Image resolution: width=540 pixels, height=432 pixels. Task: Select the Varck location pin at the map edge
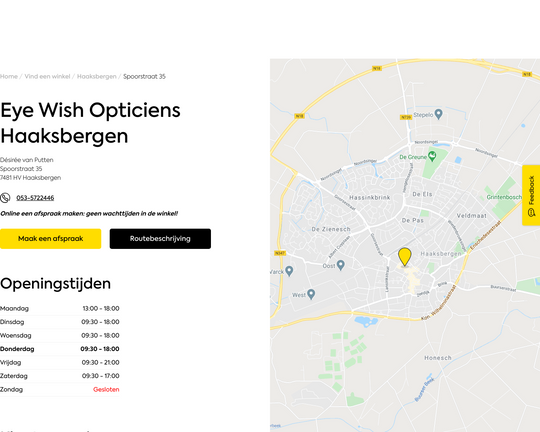click(x=289, y=271)
